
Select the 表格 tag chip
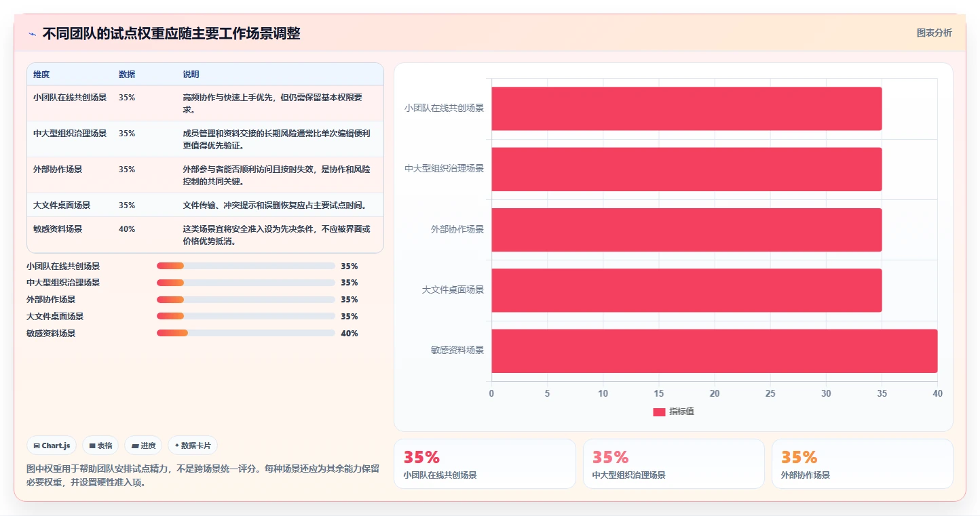[x=100, y=445]
